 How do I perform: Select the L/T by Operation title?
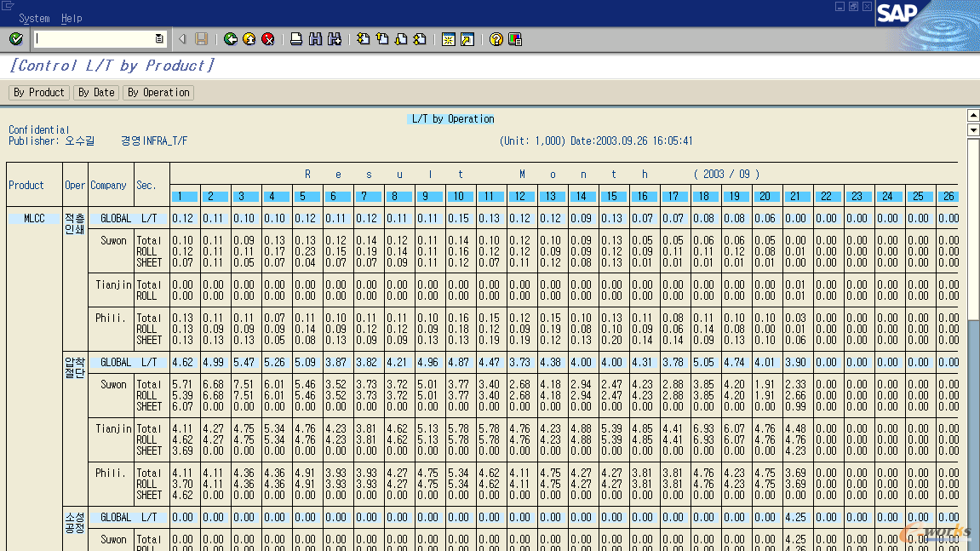[x=452, y=119]
